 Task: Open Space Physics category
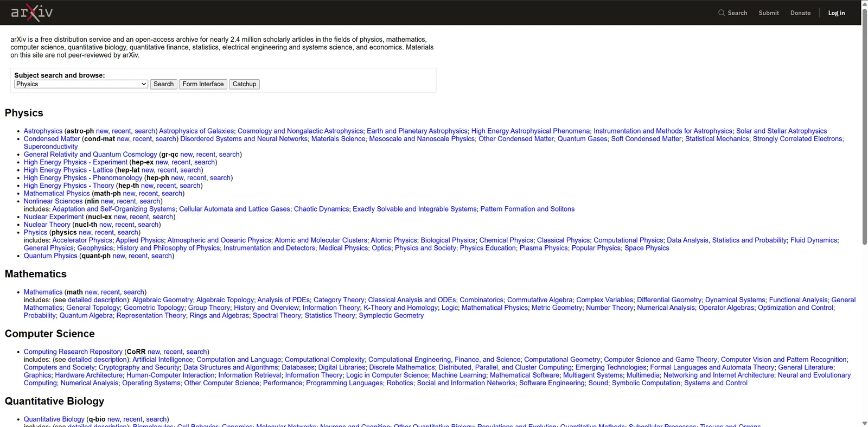pyautogui.click(x=647, y=248)
